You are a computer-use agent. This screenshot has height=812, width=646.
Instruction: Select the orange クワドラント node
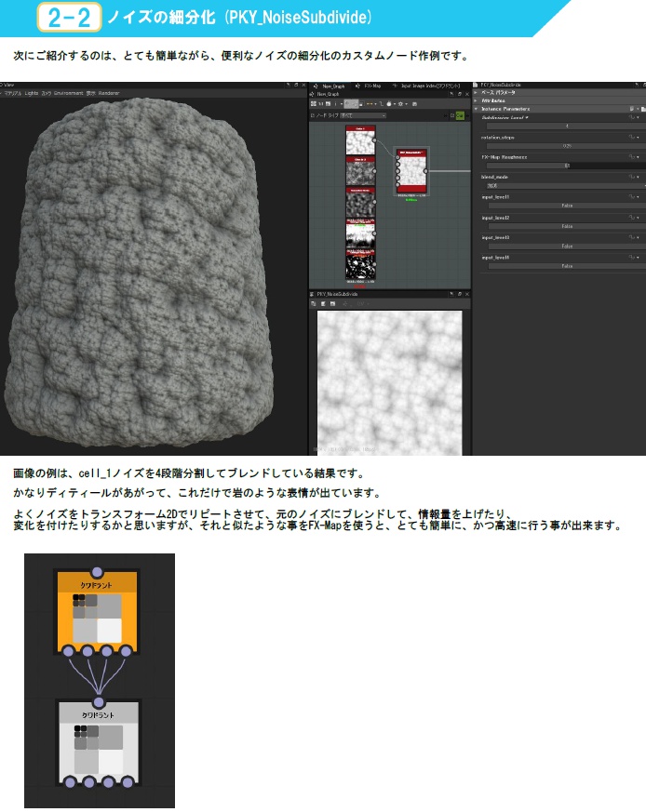[x=97, y=612]
